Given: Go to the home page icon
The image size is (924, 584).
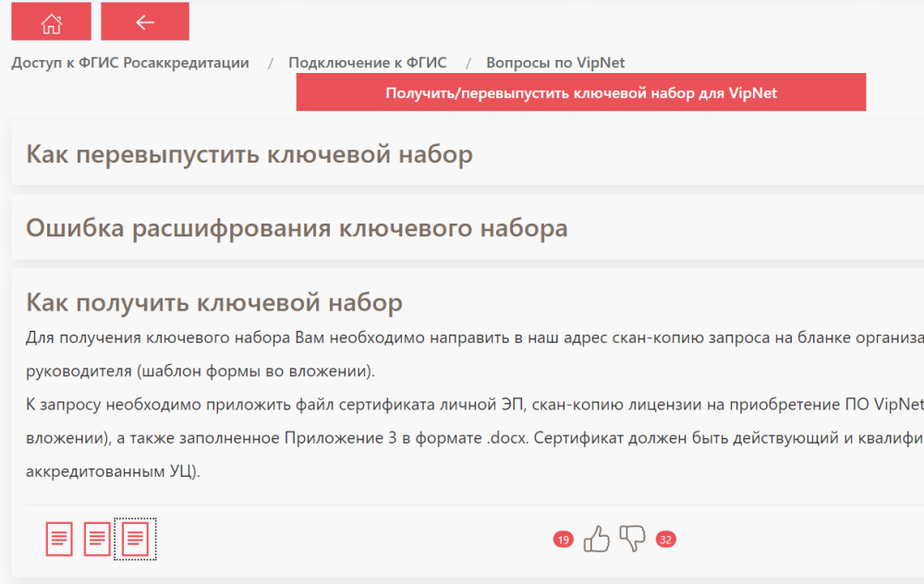Looking at the screenshot, I should click(x=51, y=22).
